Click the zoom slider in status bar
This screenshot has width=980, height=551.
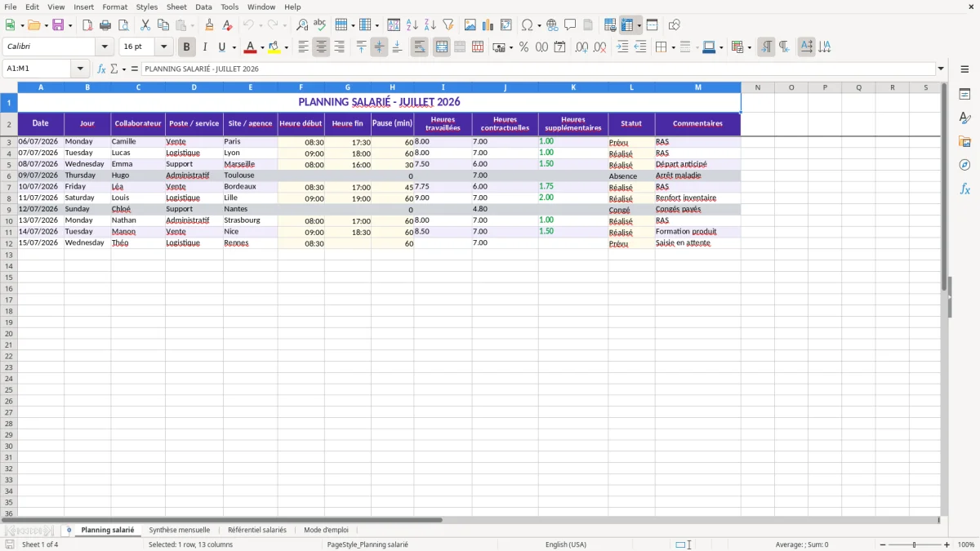click(914, 544)
